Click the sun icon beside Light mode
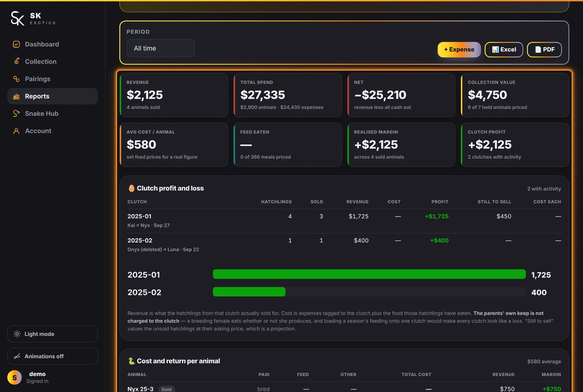The height and width of the screenshot is (392, 583). tap(17, 334)
